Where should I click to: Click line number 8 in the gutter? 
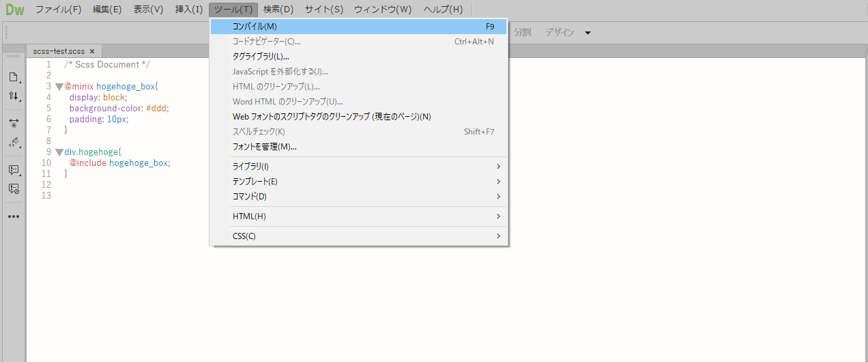(x=48, y=141)
